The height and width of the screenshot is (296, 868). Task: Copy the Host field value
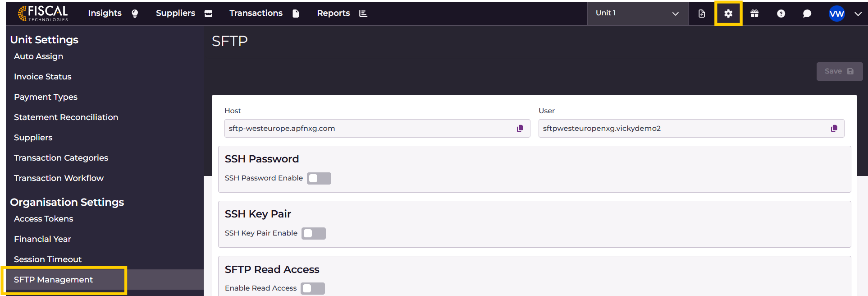pyautogui.click(x=520, y=129)
